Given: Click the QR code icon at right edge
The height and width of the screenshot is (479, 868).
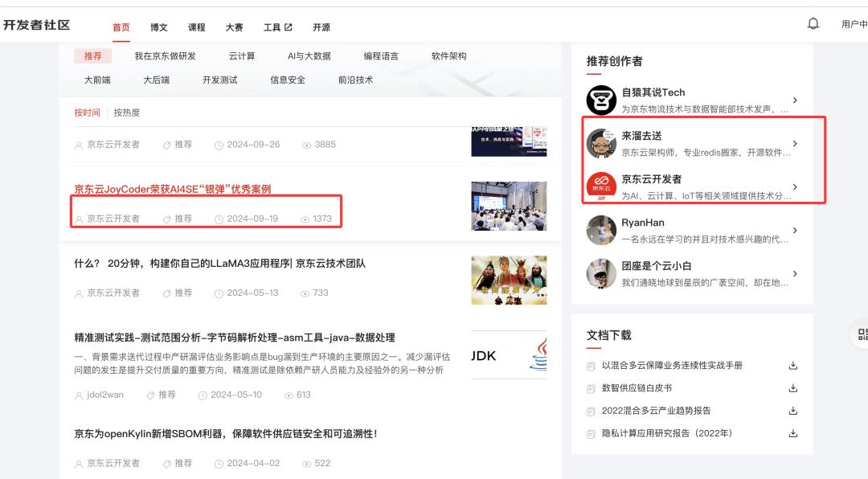Looking at the screenshot, I should point(862,334).
